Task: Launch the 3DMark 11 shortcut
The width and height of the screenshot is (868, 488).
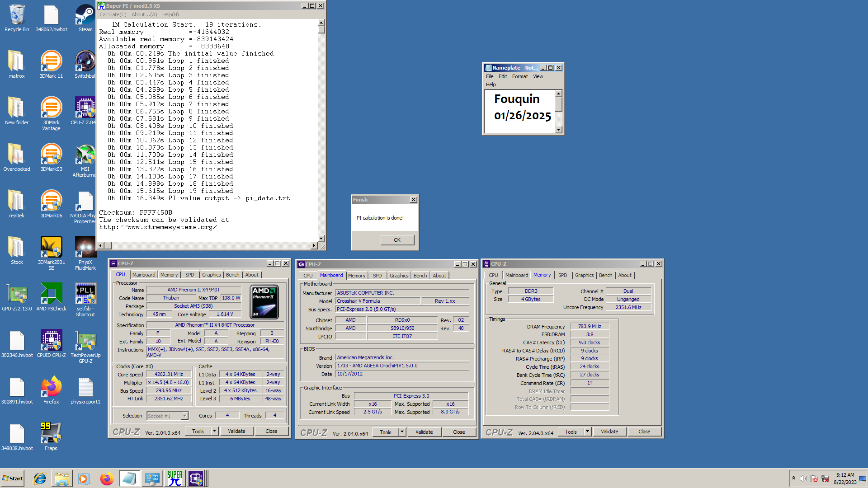Action: (51, 64)
